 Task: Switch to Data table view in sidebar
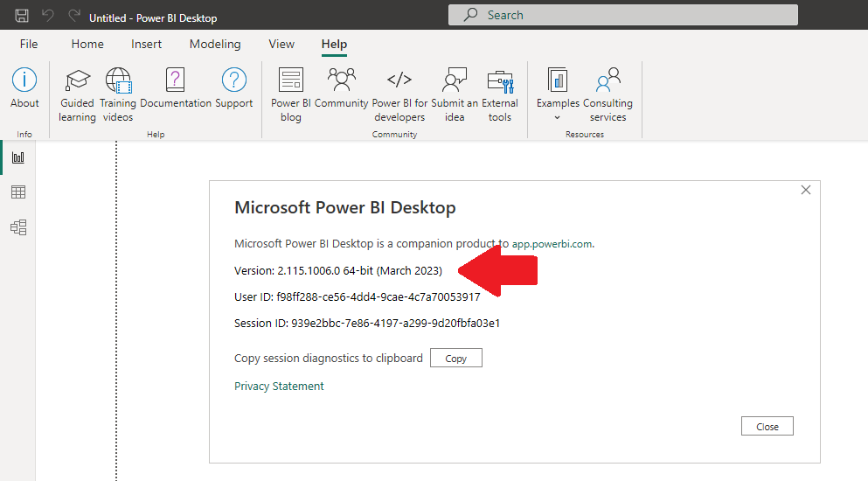click(18, 192)
